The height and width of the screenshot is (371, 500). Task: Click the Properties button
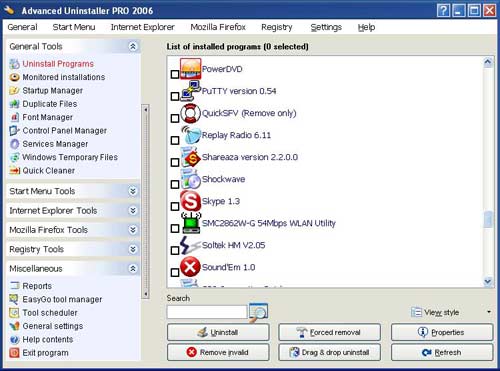coord(442,332)
